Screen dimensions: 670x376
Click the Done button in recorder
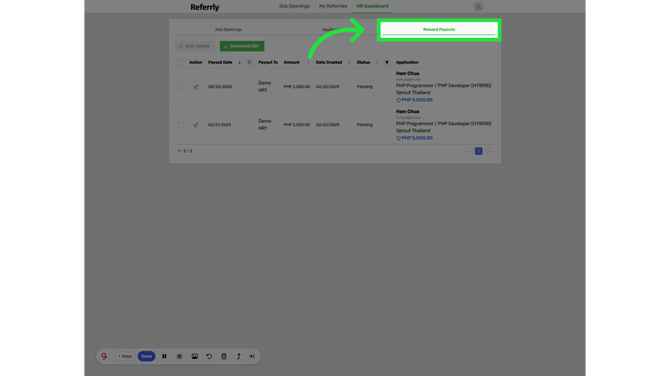[x=146, y=356]
